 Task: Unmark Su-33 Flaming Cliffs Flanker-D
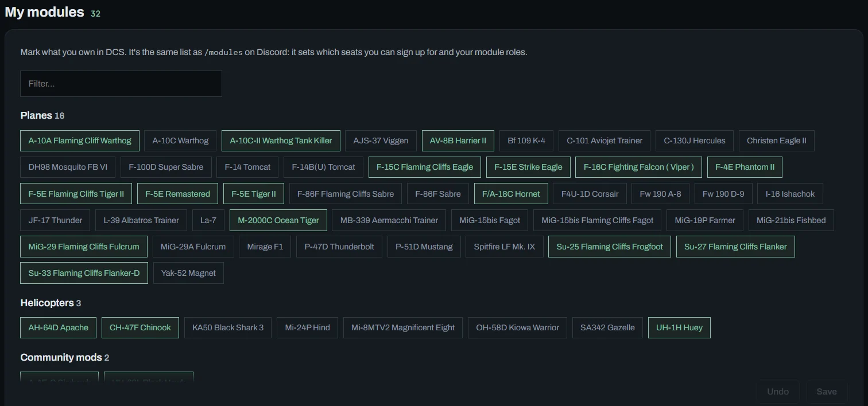tap(84, 273)
